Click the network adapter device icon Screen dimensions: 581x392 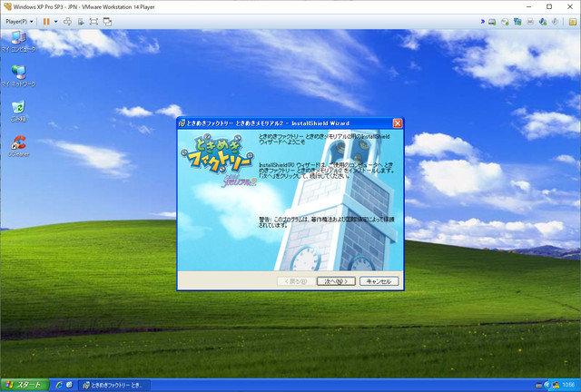pyautogui.click(x=517, y=22)
